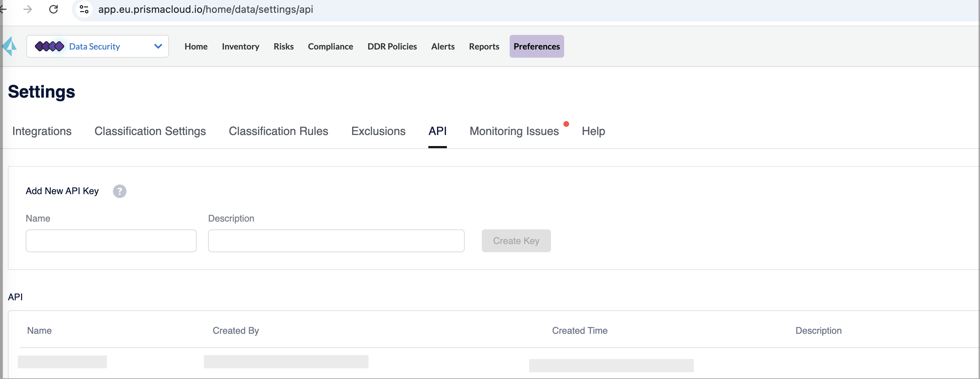Click the Data Security purple diamonds icon
980x379 pixels.
point(49,46)
